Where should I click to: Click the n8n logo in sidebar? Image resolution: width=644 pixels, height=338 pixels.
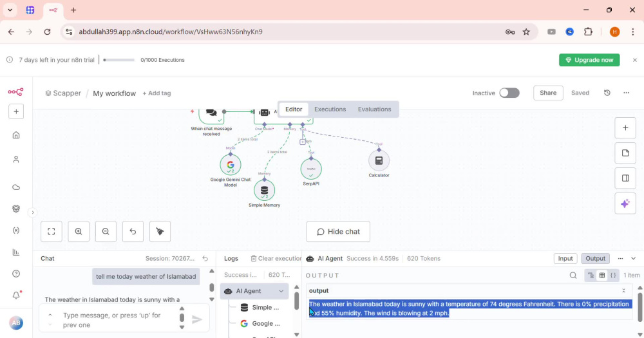point(15,91)
